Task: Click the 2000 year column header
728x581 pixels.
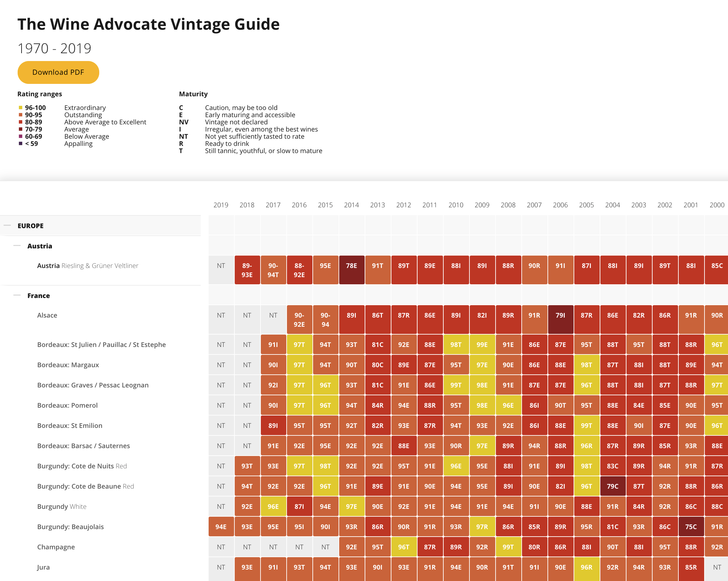Action: [x=717, y=205]
